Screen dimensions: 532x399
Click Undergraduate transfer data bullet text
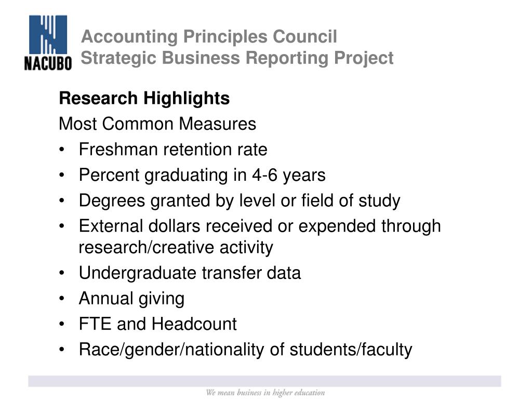[190, 273]
